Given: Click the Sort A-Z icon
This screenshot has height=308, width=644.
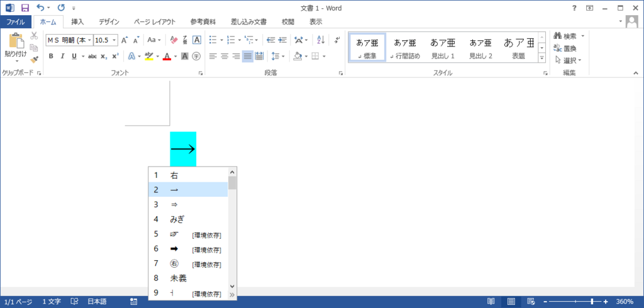Looking at the screenshot, I should click(x=321, y=40).
